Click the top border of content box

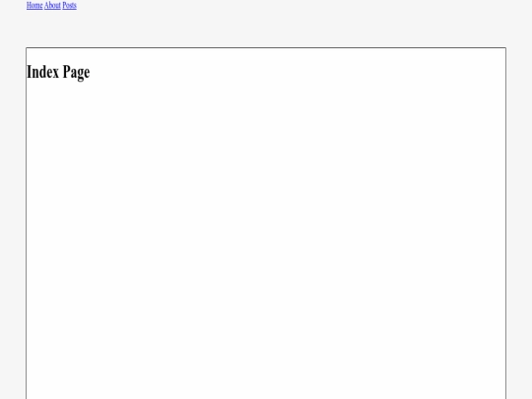(266, 48)
